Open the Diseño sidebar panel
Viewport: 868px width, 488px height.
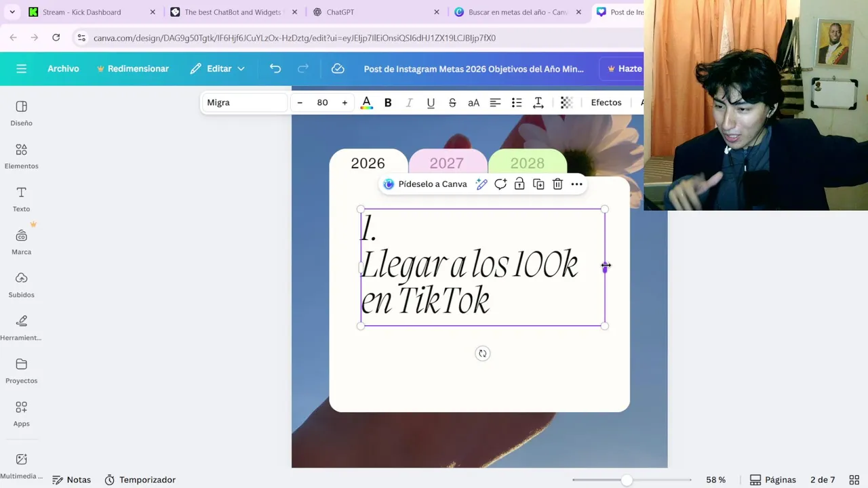[x=21, y=113]
